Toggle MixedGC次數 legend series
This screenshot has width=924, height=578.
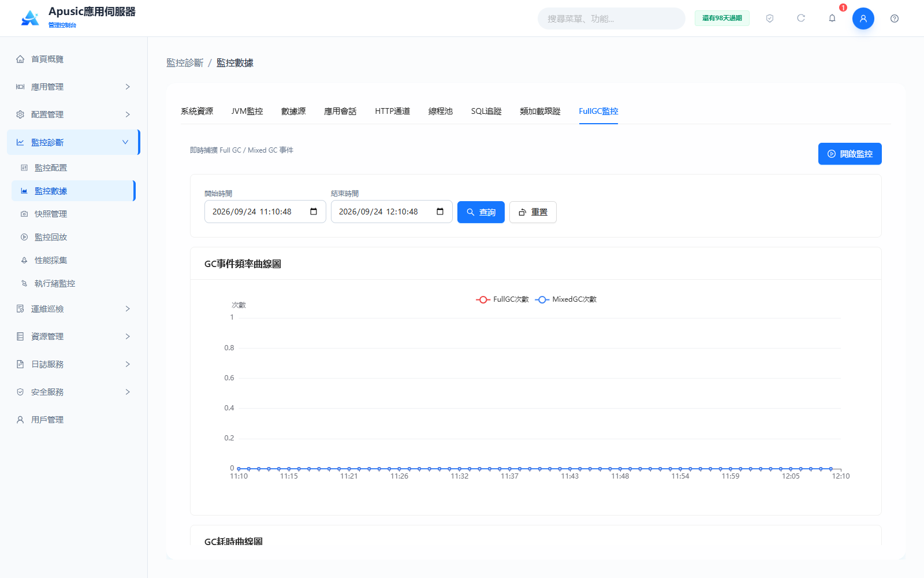click(x=566, y=299)
